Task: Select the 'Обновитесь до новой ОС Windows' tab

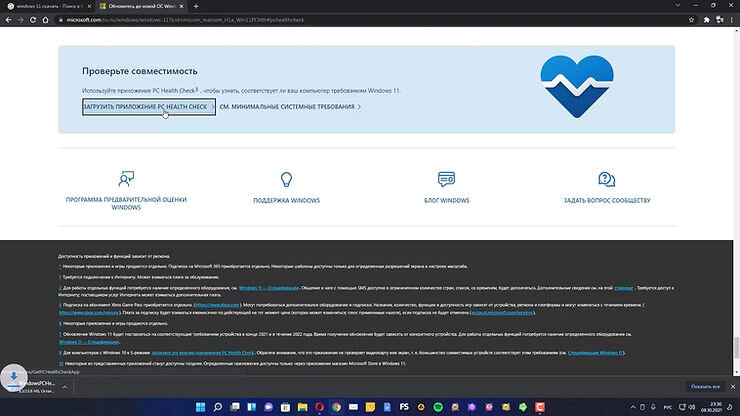Action: click(x=140, y=6)
